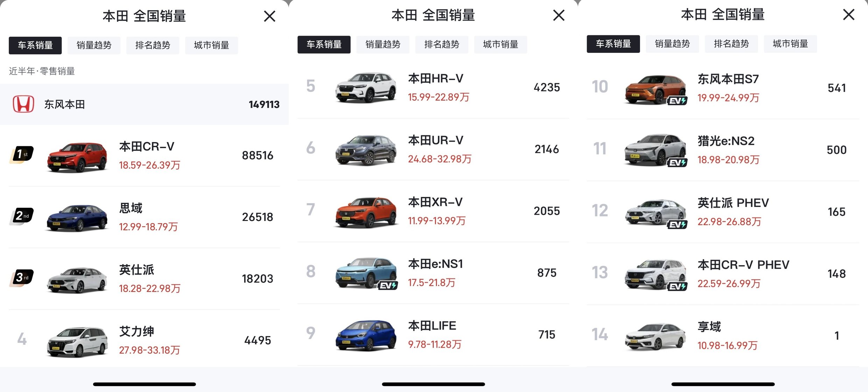Switch to 销量趋势 tab in left panel
Viewport: 868px width, 392px height.
click(x=94, y=45)
